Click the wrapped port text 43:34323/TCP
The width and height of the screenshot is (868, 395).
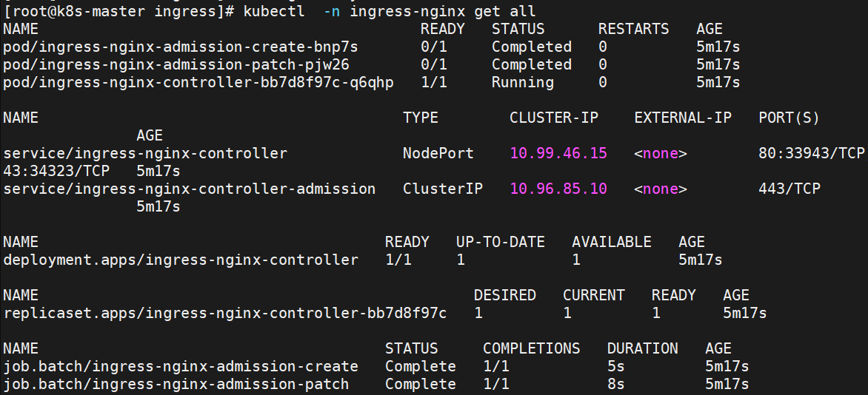(x=56, y=171)
